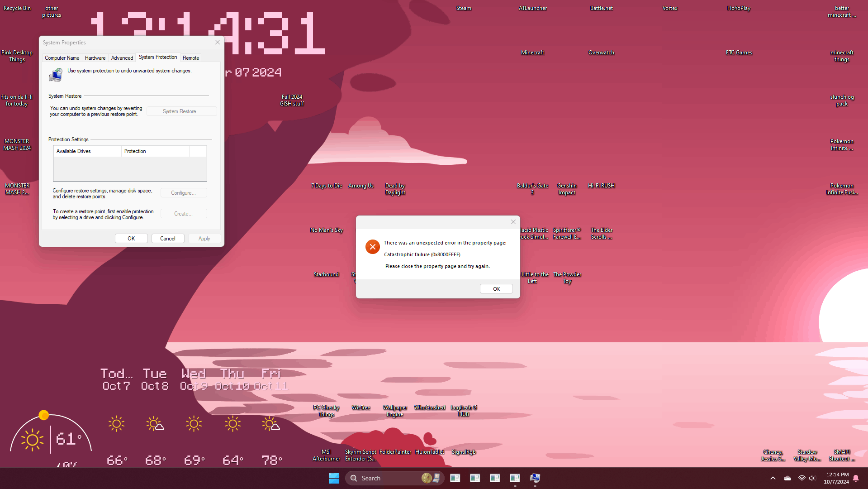Select the HoYoPlay desktop shortcut
The height and width of the screenshot is (489, 868).
tap(739, 8)
